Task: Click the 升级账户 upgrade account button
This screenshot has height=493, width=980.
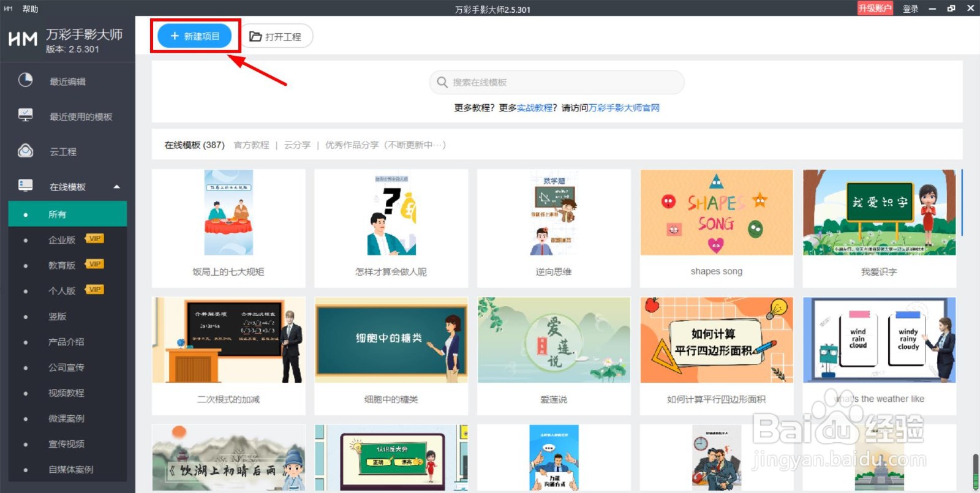Action: pyautogui.click(x=875, y=8)
